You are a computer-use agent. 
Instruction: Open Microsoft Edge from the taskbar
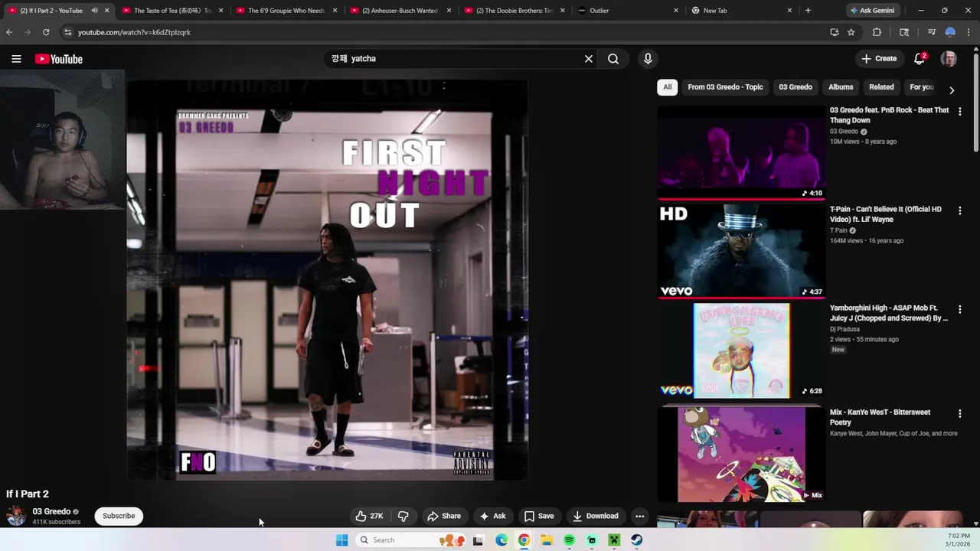tap(501, 540)
